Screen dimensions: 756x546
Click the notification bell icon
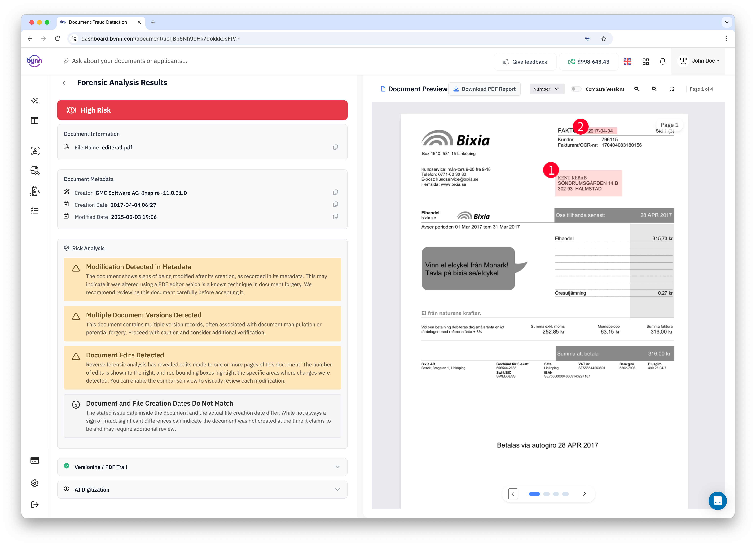pyautogui.click(x=662, y=62)
